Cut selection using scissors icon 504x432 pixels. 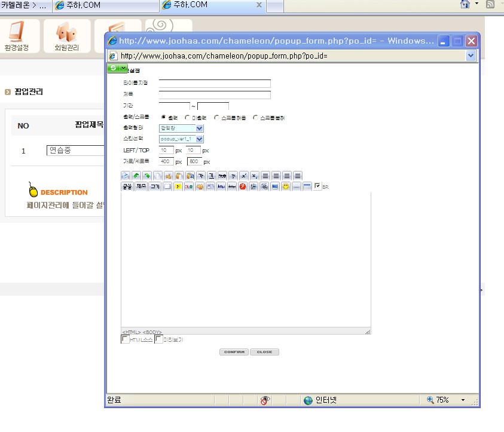[x=169, y=176]
